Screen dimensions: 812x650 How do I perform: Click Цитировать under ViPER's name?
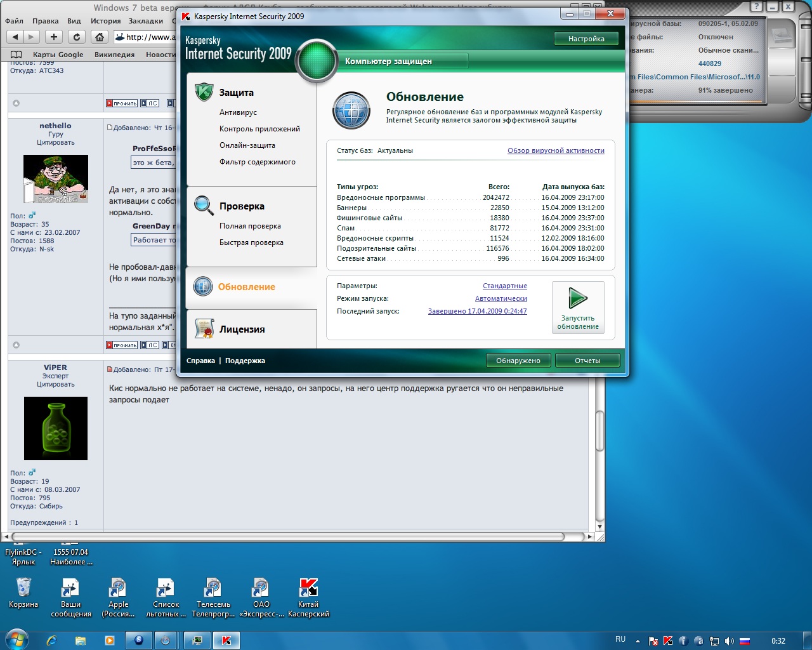[x=56, y=385]
